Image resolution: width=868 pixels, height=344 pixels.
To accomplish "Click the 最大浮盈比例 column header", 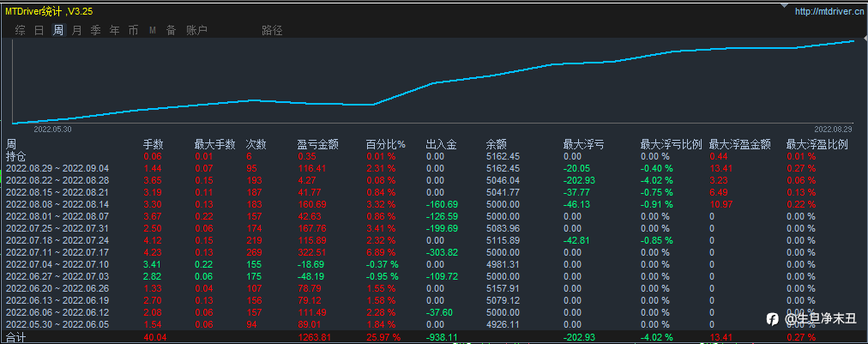I will pyautogui.click(x=817, y=145).
